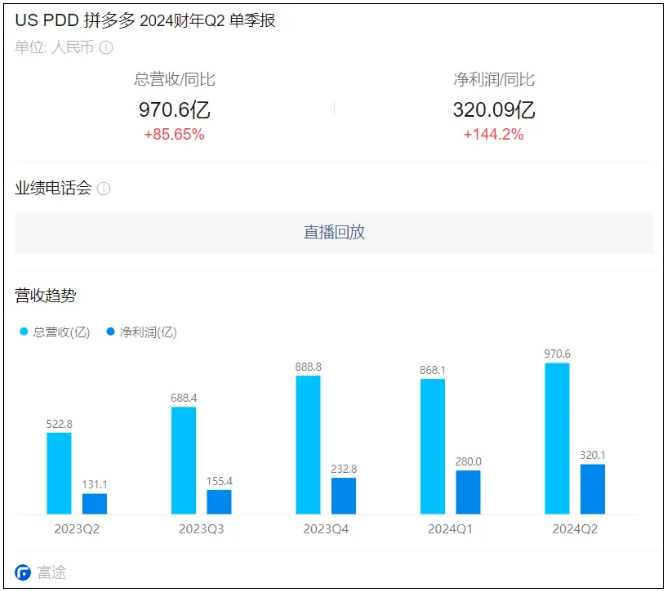Click the info icon next to 单位: 人民币
The image size is (667, 591).
106,47
